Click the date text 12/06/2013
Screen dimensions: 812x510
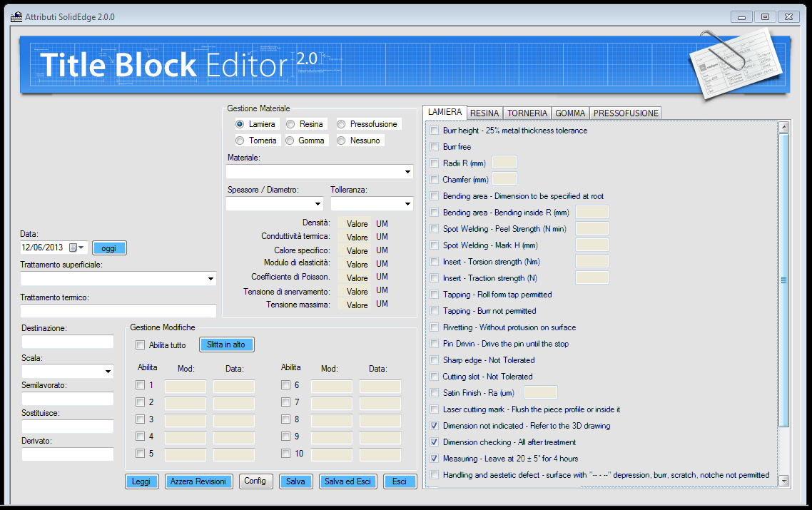[x=43, y=248]
